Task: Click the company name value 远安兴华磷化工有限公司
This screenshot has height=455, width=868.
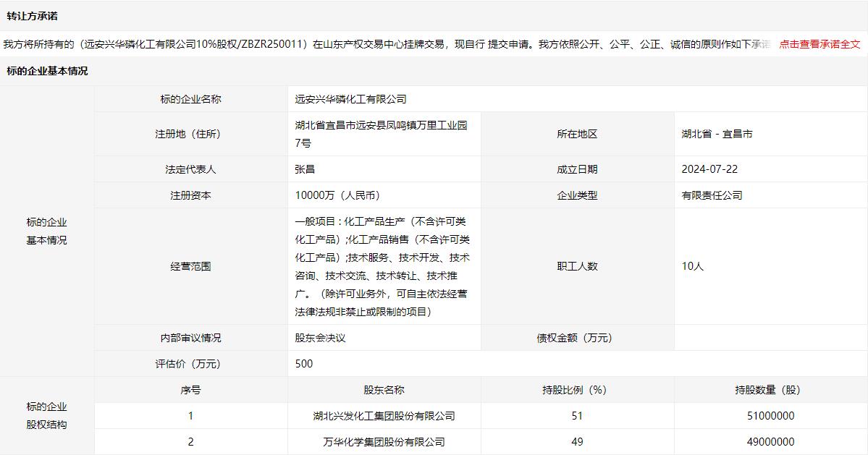Action: (x=351, y=99)
